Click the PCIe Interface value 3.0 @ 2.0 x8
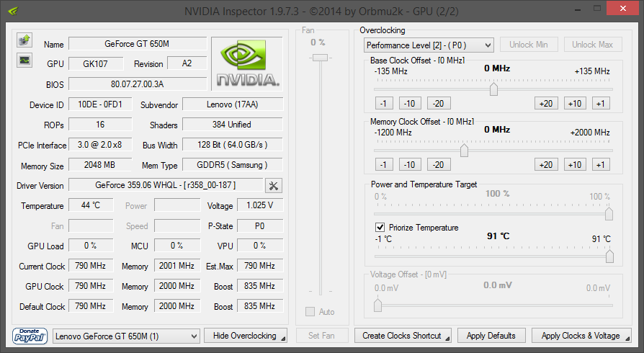Screen dimensions: 644x353 [x=100, y=145]
